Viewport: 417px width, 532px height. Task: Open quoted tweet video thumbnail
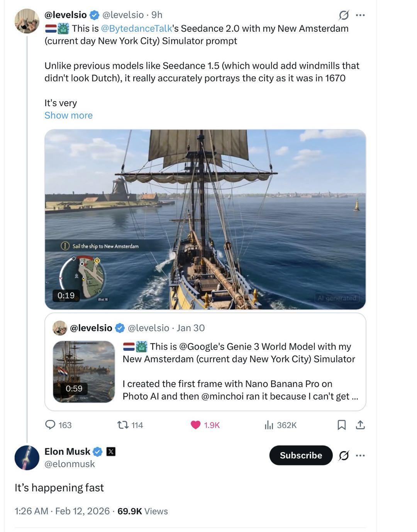(x=84, y=372)
